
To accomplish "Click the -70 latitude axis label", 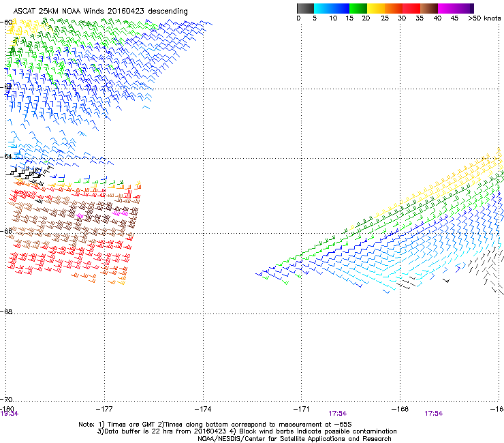I will [6, 399].
